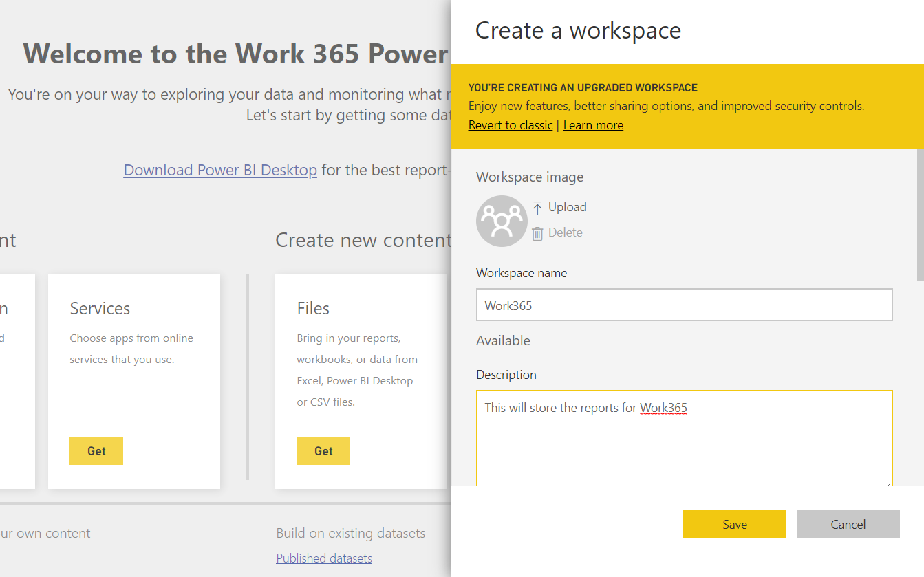Click the Create a workspace panel scrollbar

[920, 215]
